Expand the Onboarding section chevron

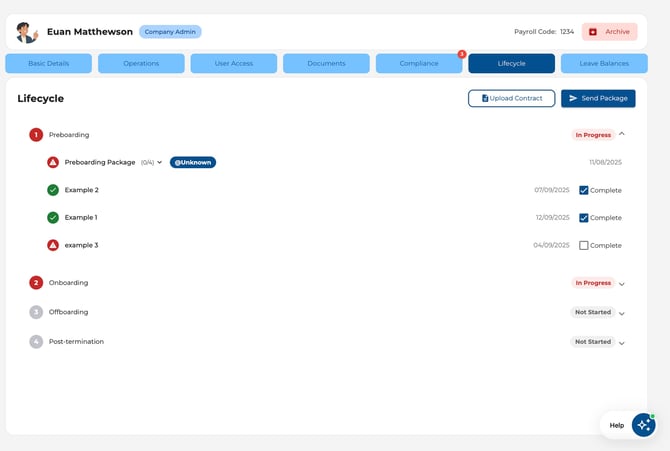[622, 284]
